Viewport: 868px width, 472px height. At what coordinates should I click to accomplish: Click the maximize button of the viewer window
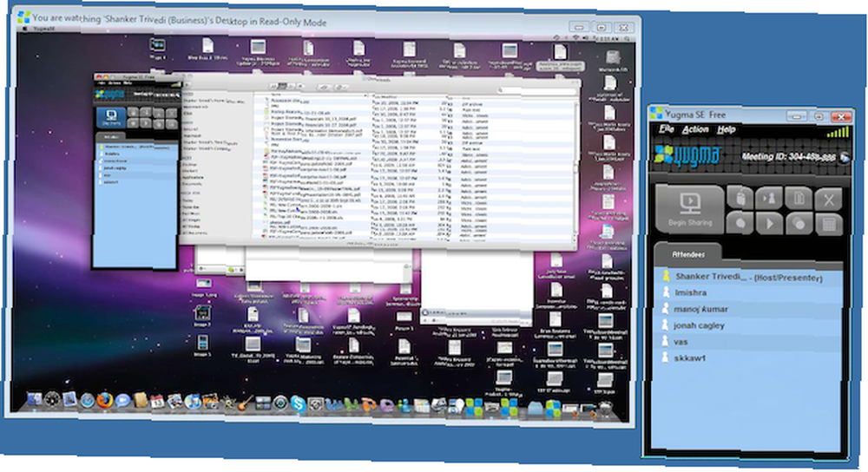point(602,27)
